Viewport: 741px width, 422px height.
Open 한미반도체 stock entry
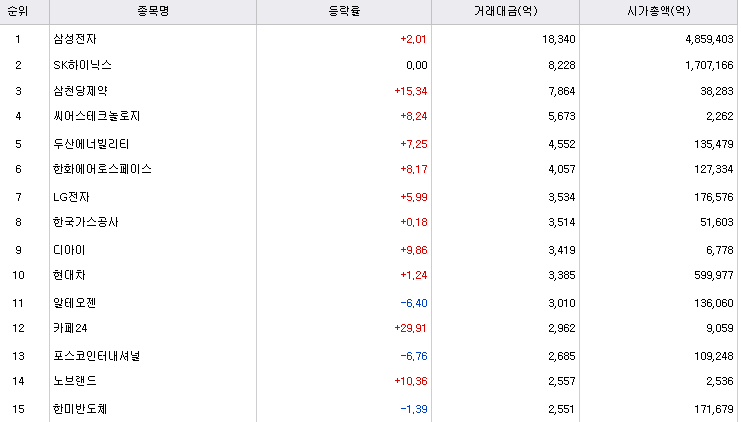(80, 408)
